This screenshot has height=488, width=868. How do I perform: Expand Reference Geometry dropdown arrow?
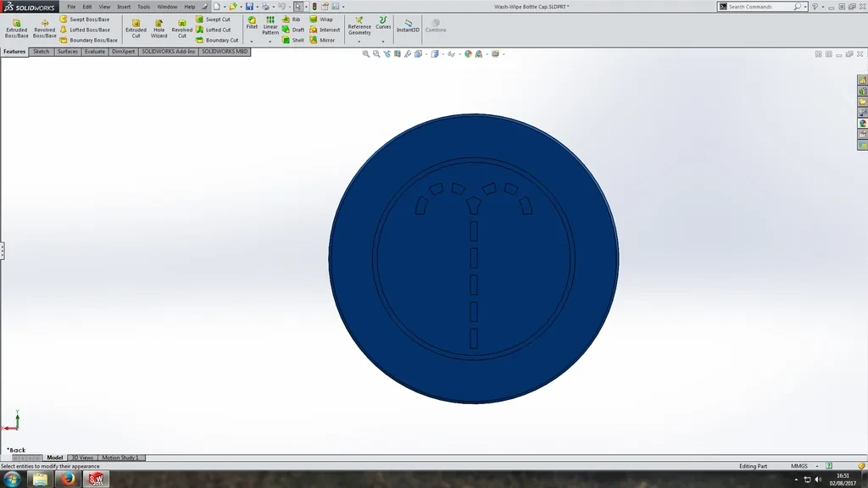click(x=359, y=42)
